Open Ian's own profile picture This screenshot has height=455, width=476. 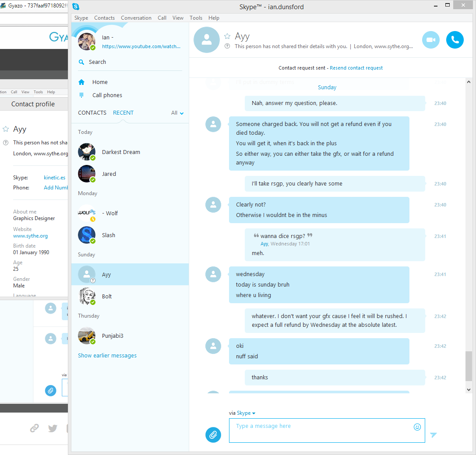(x=87, y=42)
